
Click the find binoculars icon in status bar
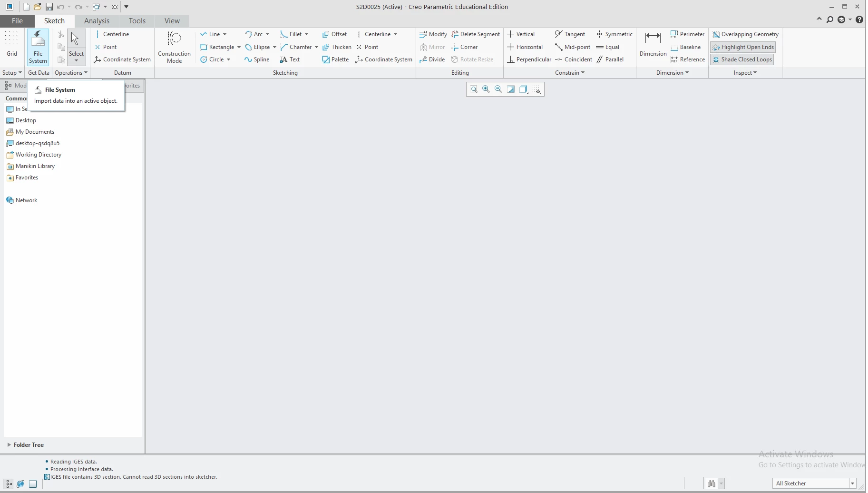coord(712,483)
